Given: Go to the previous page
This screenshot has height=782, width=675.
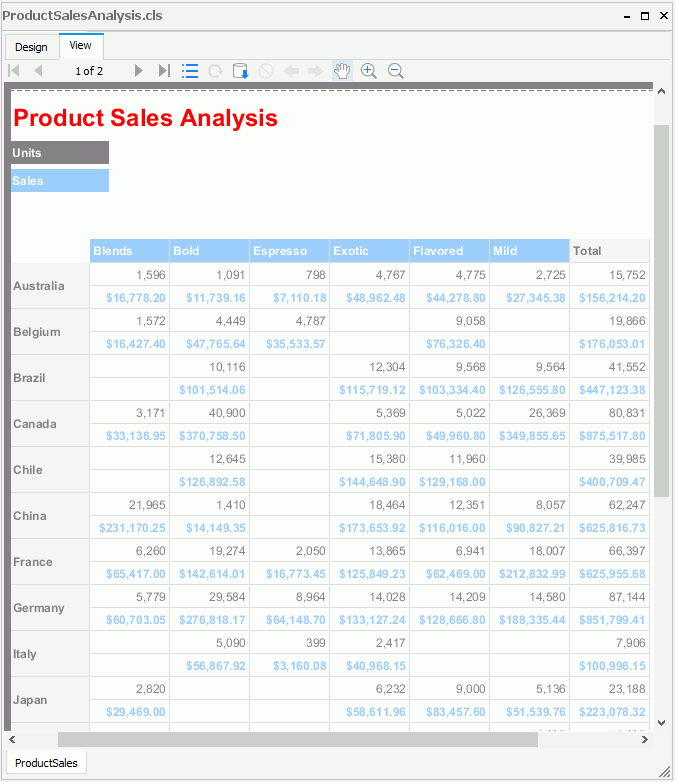Looking at the screenshot, I should pyautogui.click(x=38, y=71).
